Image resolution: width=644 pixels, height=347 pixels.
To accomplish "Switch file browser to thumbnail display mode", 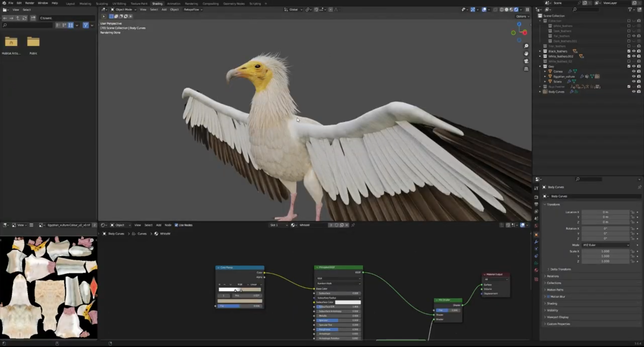I will pyautogui.click(x=70, y=25).
